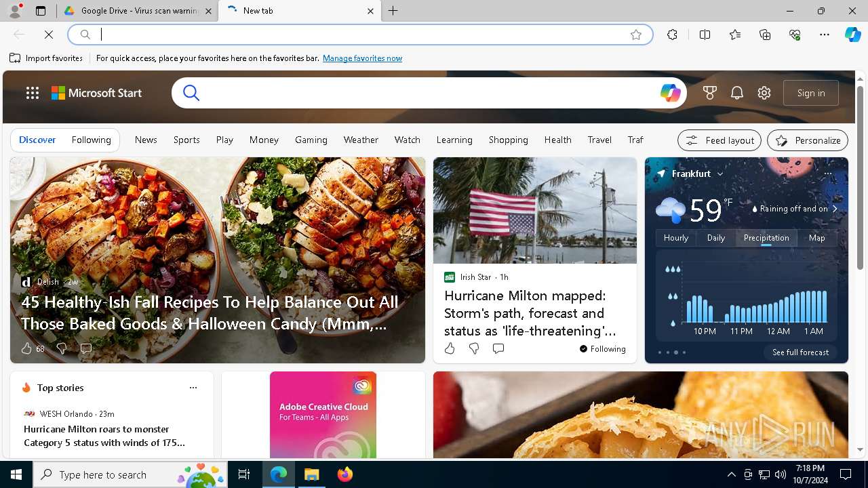Open the Copilot sidebar icon
Screen dimensions: 868x488
852,35
